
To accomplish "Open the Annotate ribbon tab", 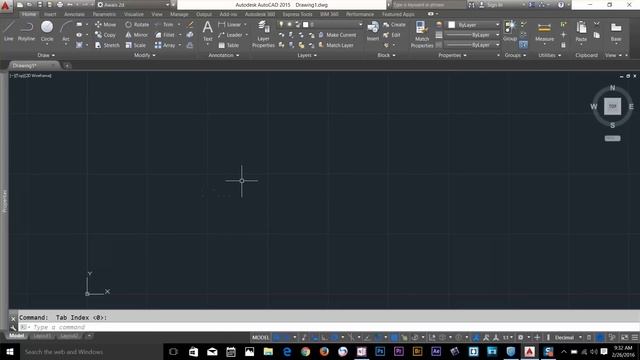I will [x=74, y=14].
